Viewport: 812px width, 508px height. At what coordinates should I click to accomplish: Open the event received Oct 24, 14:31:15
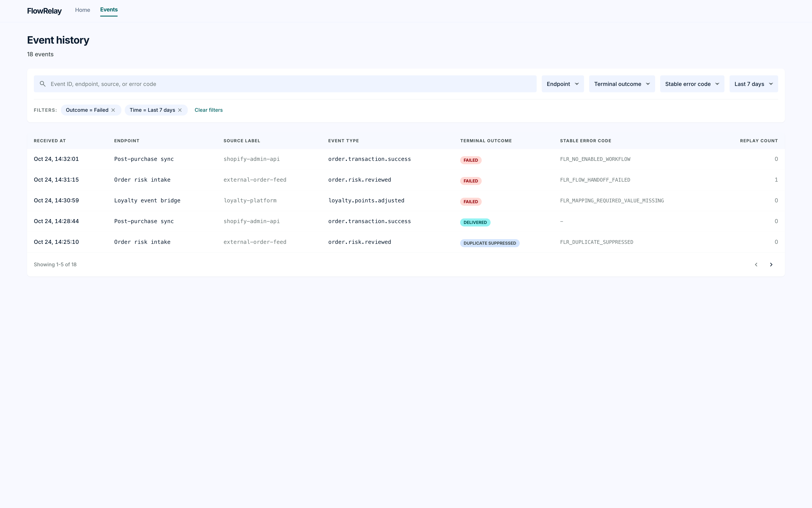(406, 180)
